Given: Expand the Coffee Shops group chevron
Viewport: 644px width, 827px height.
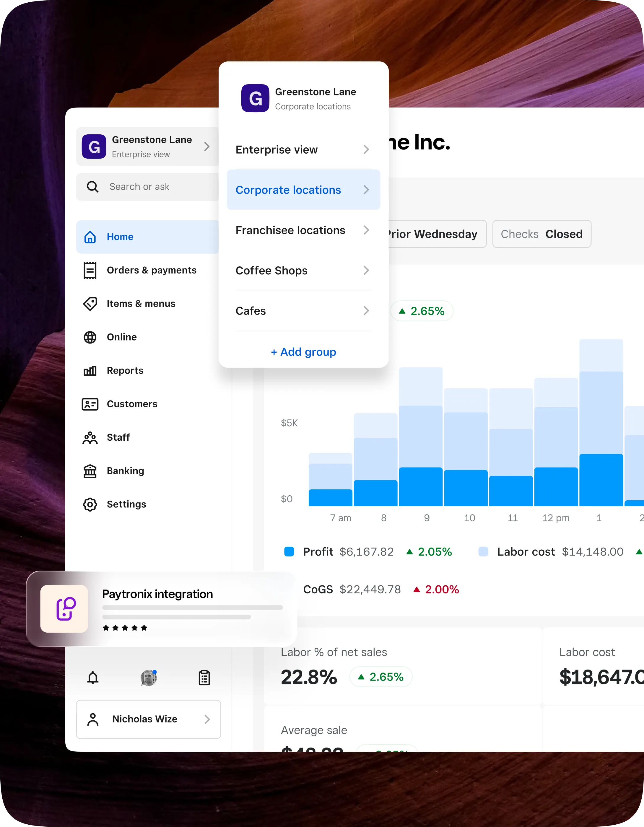Looking at the screenshot, I should (x=366, y=270).
